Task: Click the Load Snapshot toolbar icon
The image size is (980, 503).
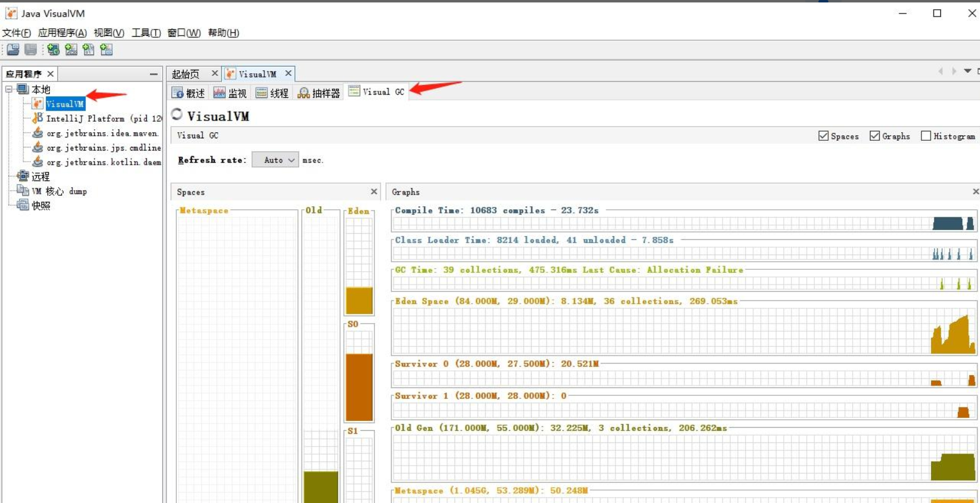Action: click(x=13, y=50)
